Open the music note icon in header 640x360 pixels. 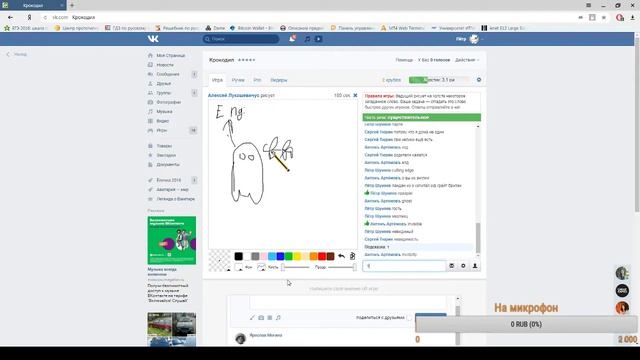(x=307, y=39)
